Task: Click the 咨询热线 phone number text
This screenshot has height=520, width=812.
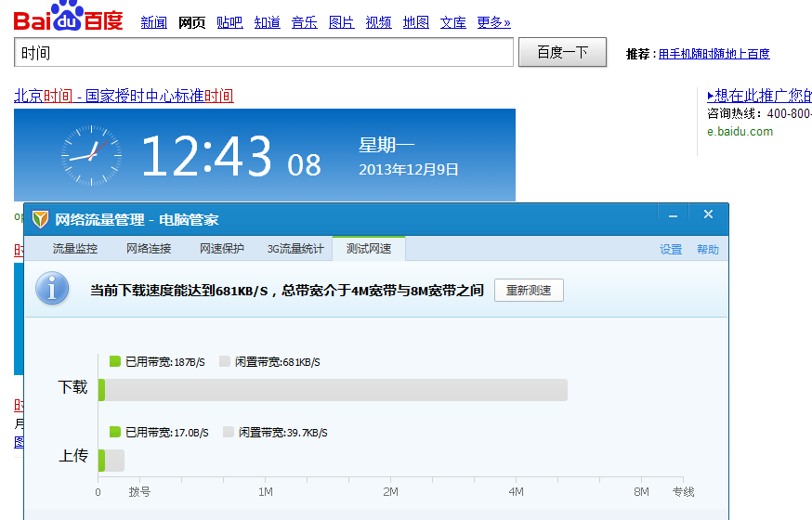Action: 760,113
